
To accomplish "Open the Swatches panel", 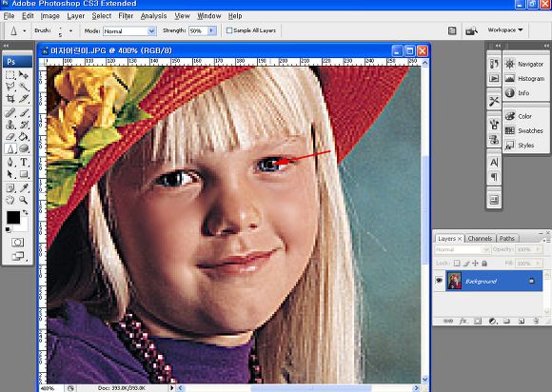I will point(525,130).
